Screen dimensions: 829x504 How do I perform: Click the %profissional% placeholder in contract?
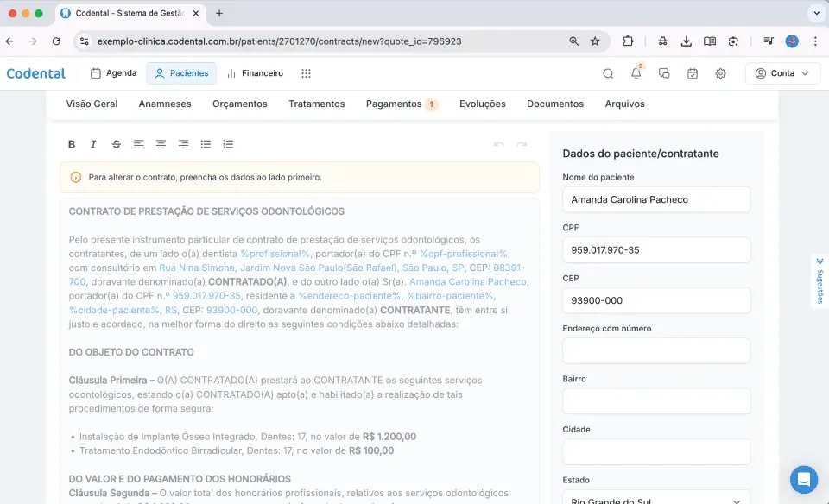point(275,254)
